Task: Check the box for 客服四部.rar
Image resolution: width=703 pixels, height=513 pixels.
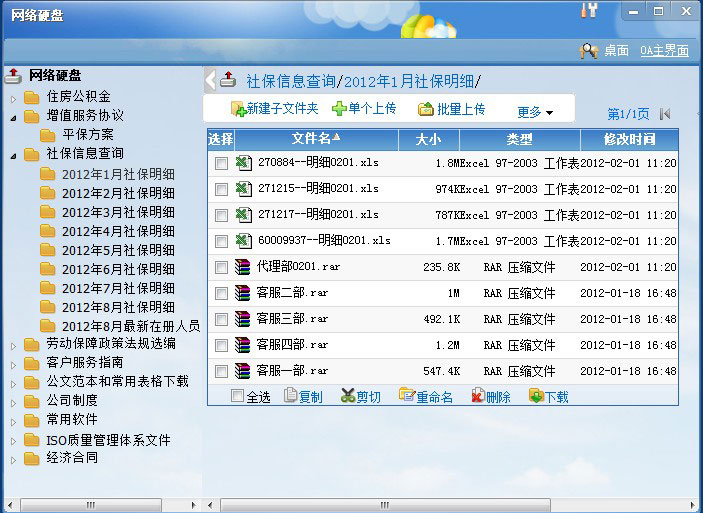Action: 221,346
